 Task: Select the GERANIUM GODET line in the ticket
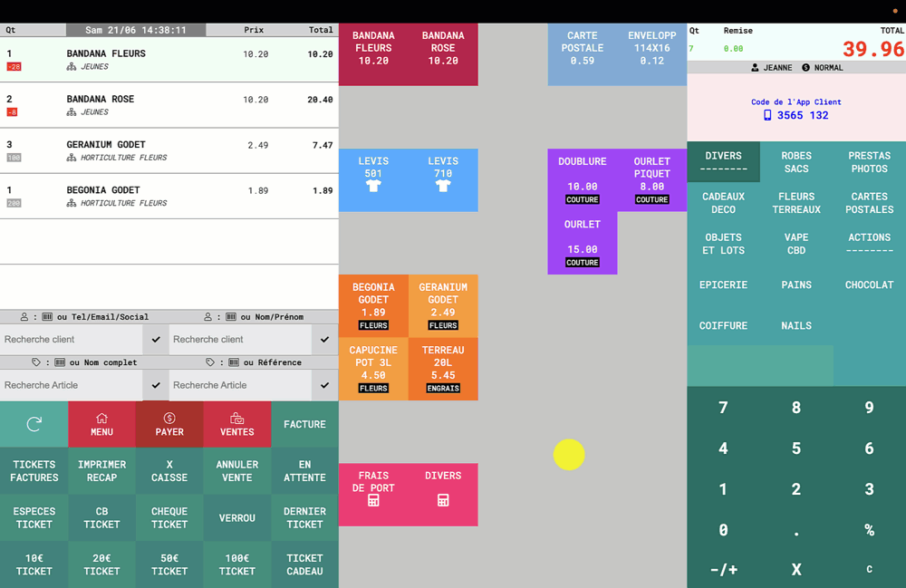(x=169, y=150)
